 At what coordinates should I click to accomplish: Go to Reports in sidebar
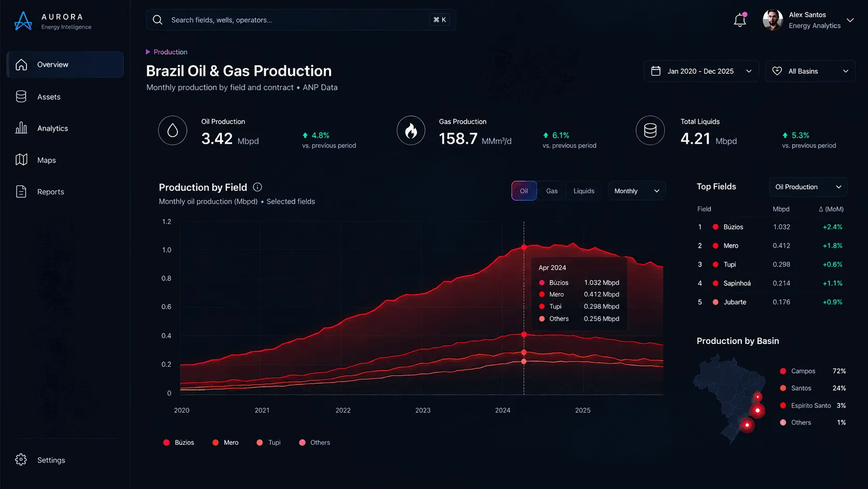65,192
